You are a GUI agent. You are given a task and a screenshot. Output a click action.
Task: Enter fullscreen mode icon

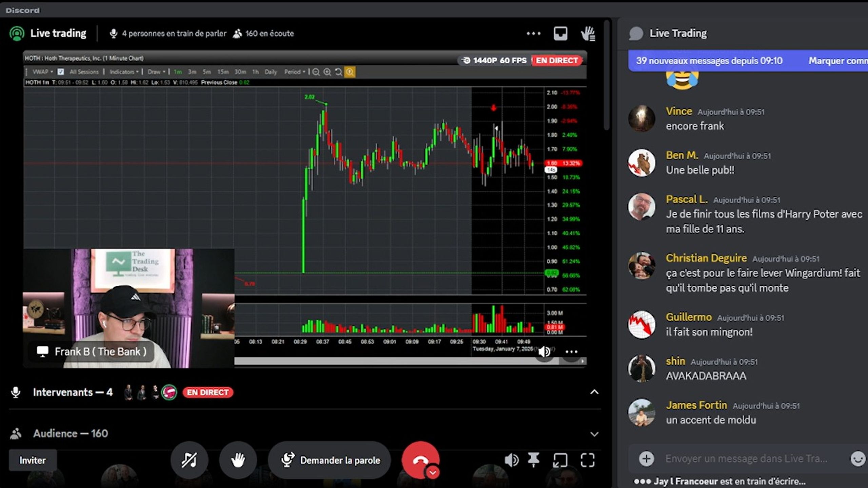pyautogui.click(x=587, y=461)
